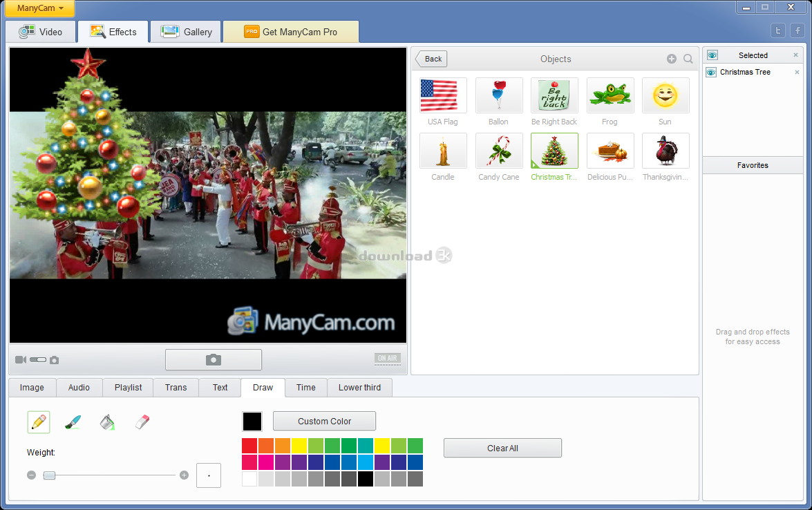Toggle visibility of all Selected effects

point(712,55)
